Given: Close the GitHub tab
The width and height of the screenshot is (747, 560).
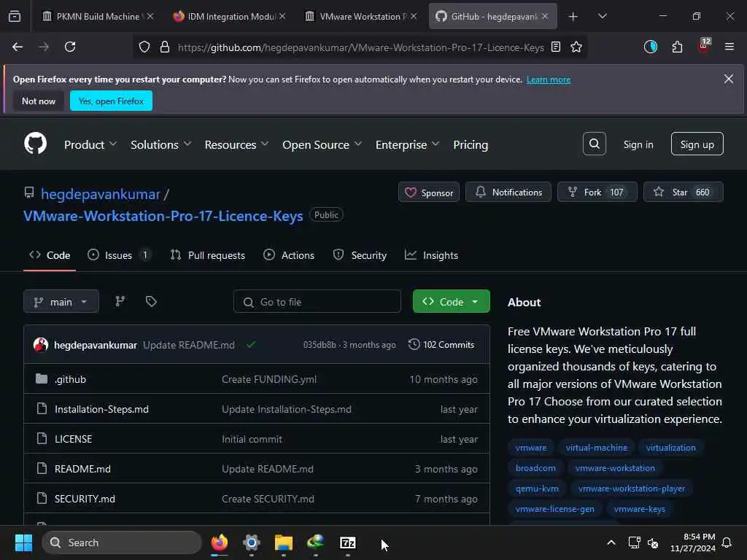Looking at the screenshot, I should pos(545,16).
